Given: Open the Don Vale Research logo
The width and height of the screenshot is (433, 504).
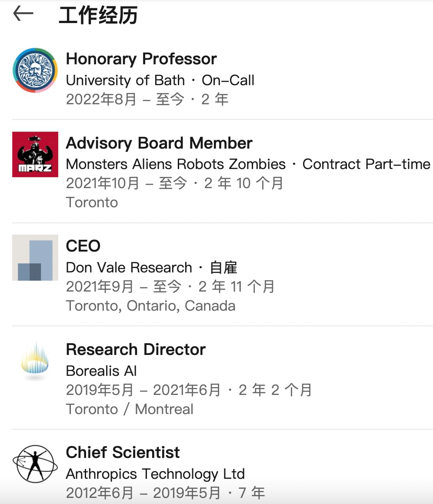Looking at the screenshot, I should pos(35,258).
